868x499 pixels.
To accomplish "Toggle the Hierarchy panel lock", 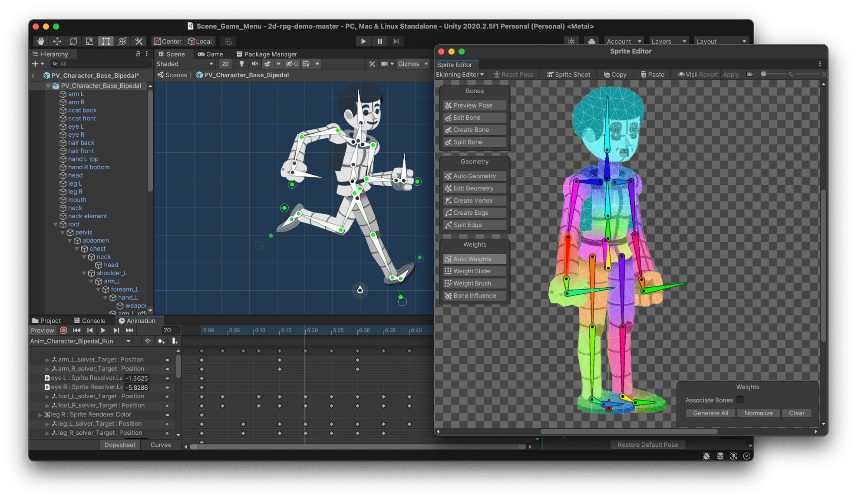I will coord(138,54).
